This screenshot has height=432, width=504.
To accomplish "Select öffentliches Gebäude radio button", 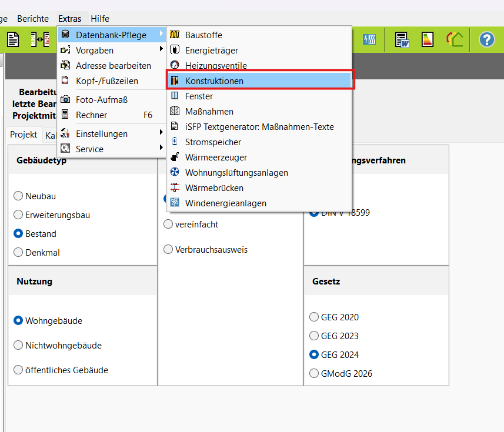I will [18, 370].
